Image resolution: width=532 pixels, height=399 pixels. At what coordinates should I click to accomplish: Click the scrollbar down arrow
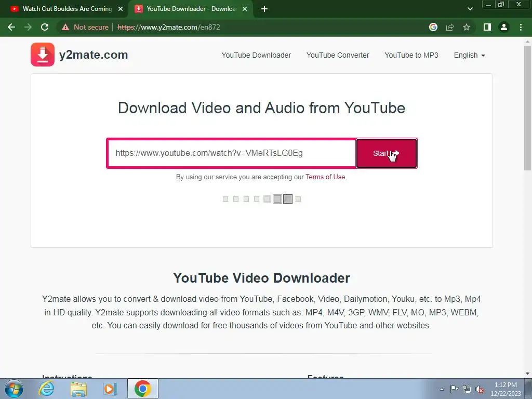[x=527, y=374]
